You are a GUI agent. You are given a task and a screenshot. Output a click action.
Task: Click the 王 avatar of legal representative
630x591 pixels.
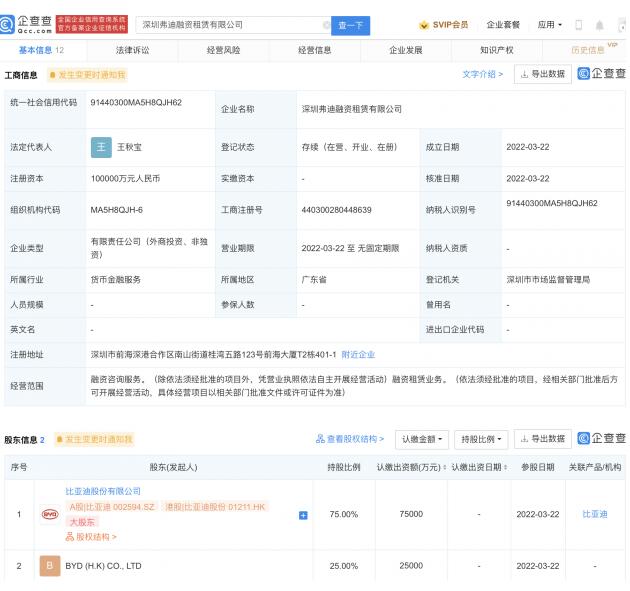tap(101, 147)
